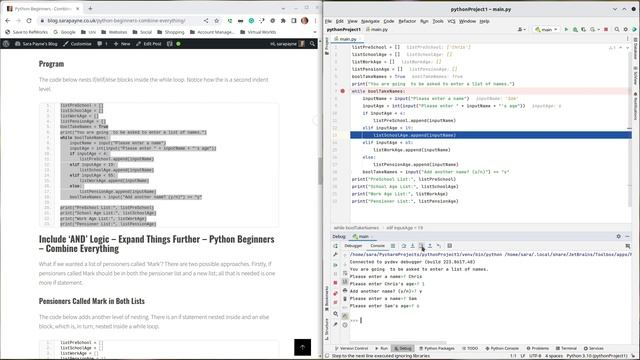This screenshot has width=640, height=360.
Task: Hide the Debug tool window
Action: click(627, 236)
